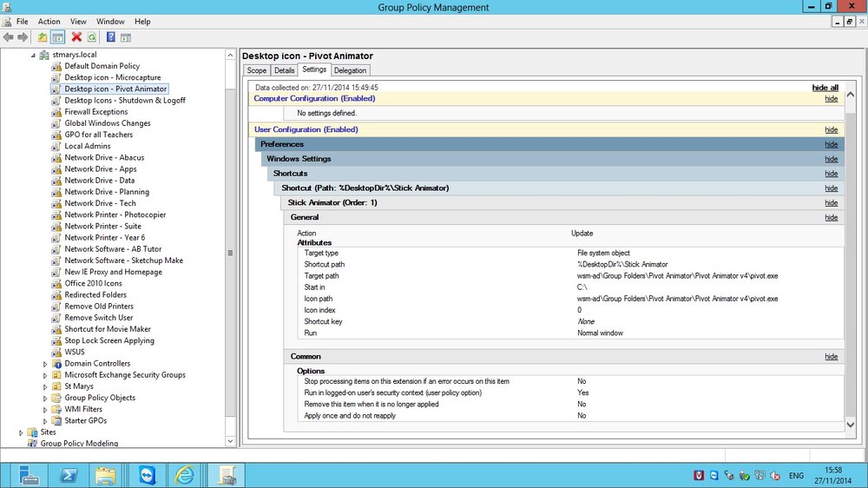868x488 pixels.
Task: Click the ENG language indicator
Action: click(x=796, y=475)
